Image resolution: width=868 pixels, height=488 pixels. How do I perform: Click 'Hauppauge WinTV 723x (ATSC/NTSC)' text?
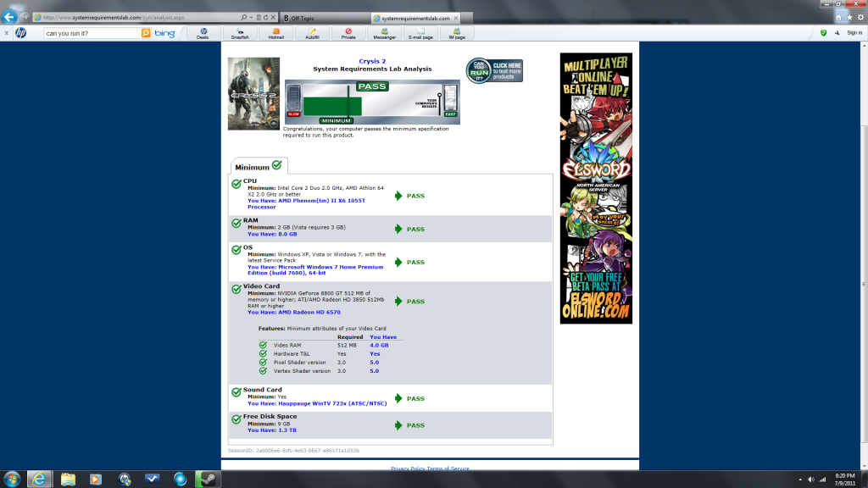pyautogui.click(x=332, y=403)
